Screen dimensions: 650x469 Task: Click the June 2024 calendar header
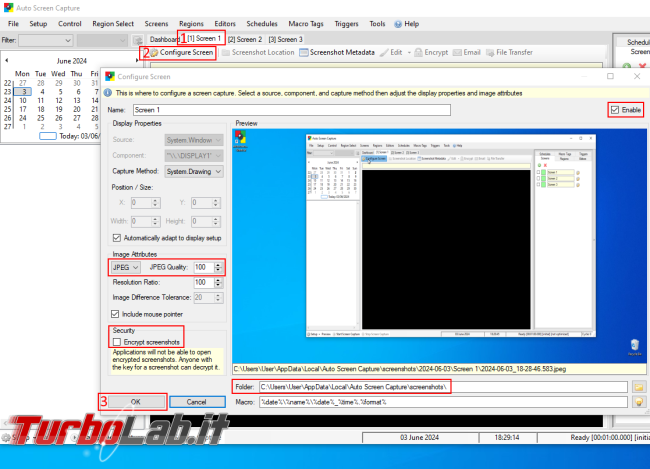(x=71, y=61)
